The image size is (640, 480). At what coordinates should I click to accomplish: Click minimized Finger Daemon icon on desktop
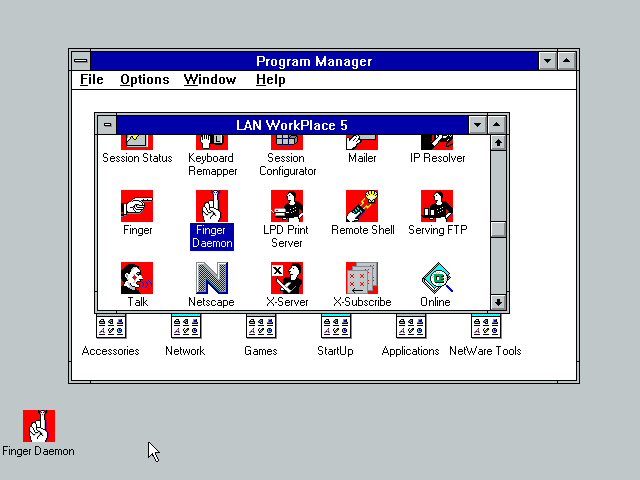[x=39, y=426]
